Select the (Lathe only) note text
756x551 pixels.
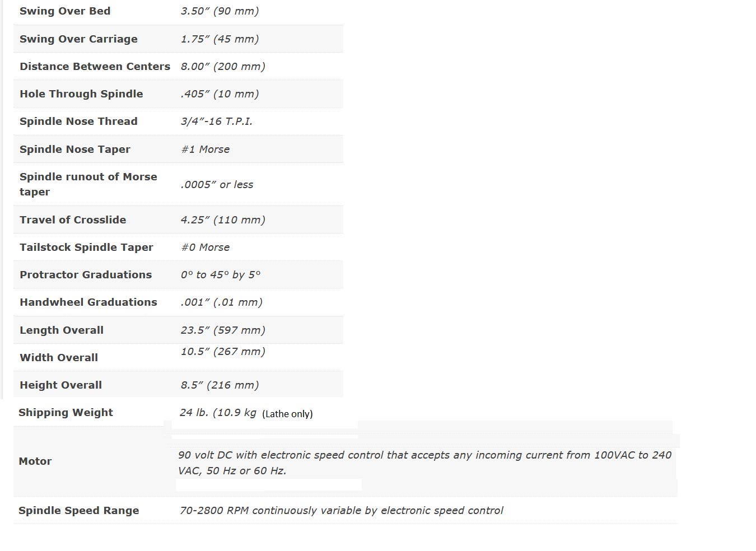(287, 414)
